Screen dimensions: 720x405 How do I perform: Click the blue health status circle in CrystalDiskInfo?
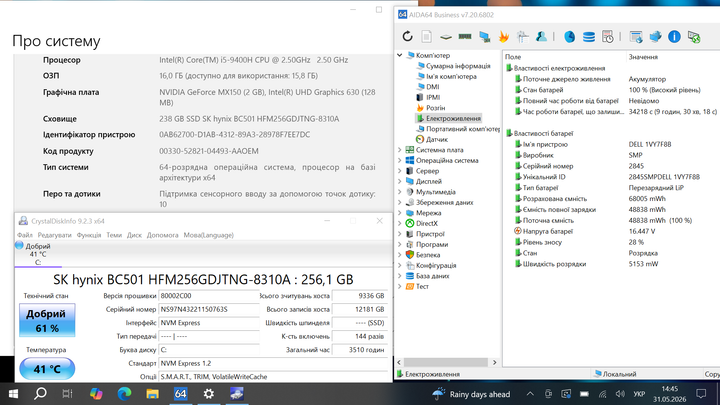[19, 245]
